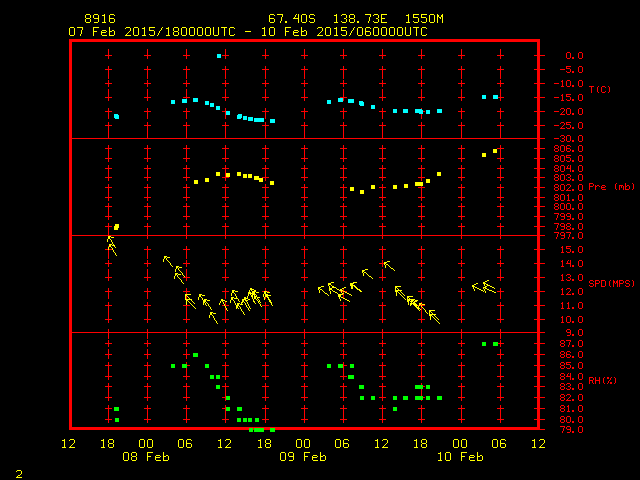Viewport: 640px width, 480px height.
Task: Click the UTC date range header text
Action: [x=248, y=32]
